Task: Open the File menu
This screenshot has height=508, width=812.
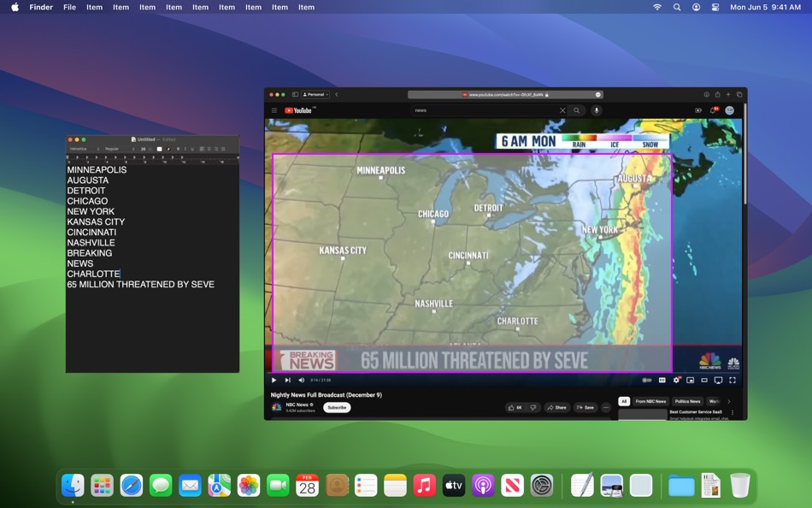Action: [x=69, y=7]
